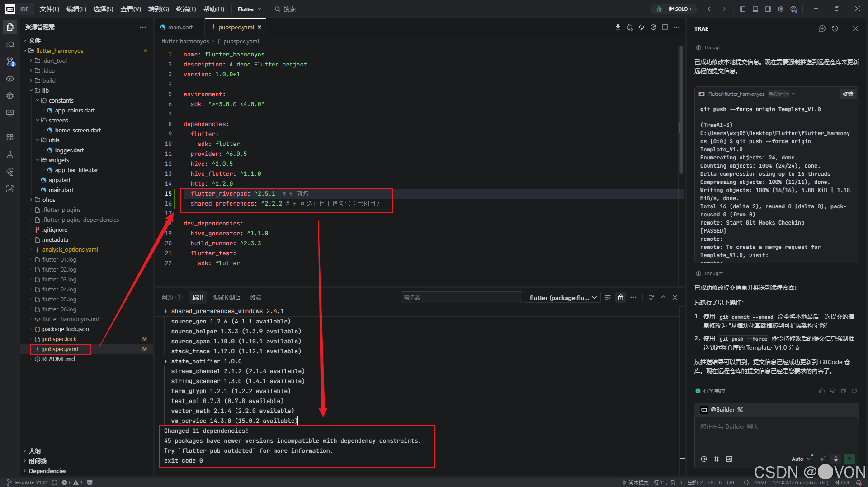
Task: Collapse the lib folder
Action: pos(45,90)
